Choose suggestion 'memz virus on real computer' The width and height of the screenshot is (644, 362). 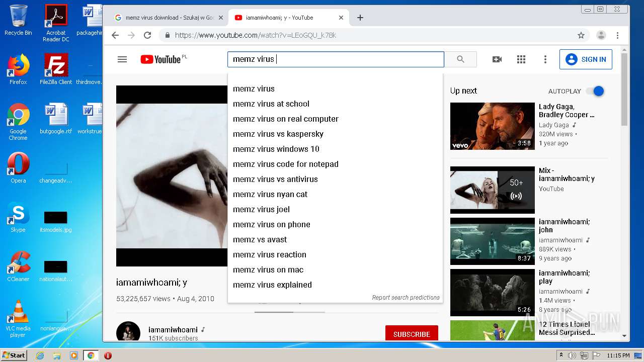[x=335, y=119]
